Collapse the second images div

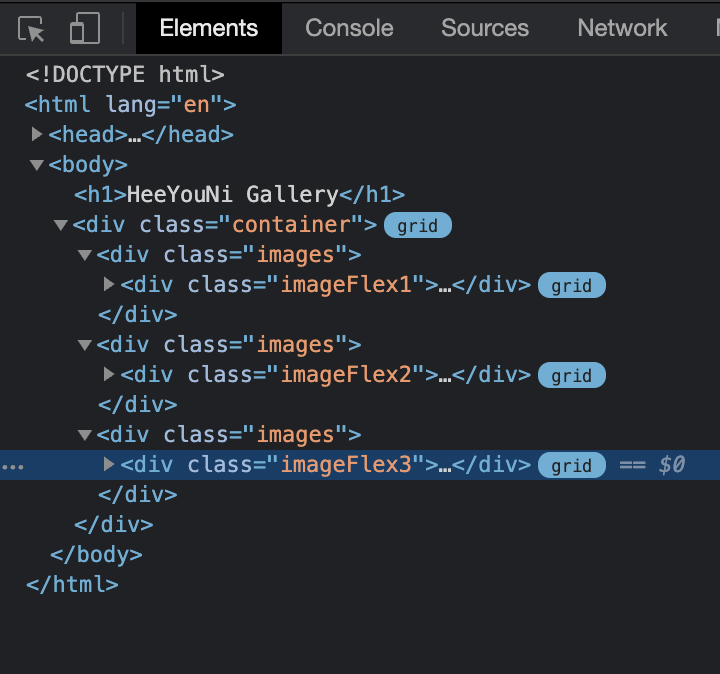tap(85, 344)
